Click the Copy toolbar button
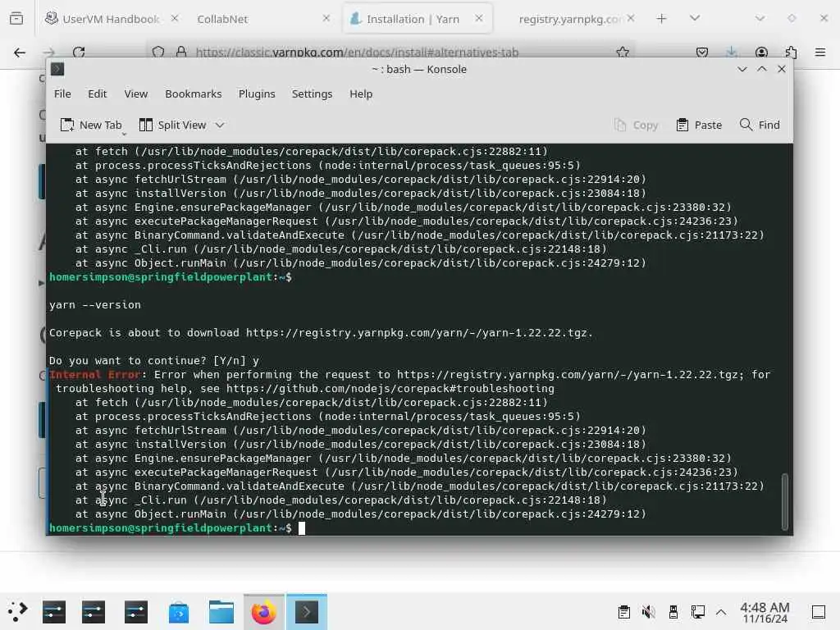The width and height of the screenshot is (840, 630). [x=636, y=125]
